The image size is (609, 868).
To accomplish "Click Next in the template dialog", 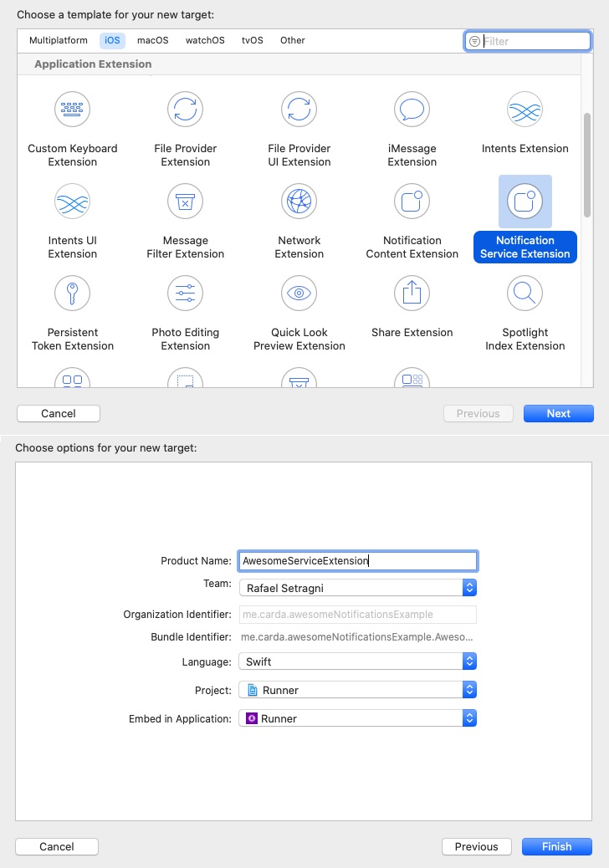I will coord(559,414).
